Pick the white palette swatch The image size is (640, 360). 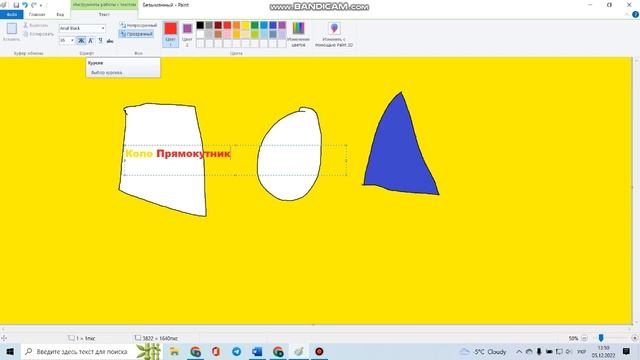pyautogui.click(x=200, y=34)
